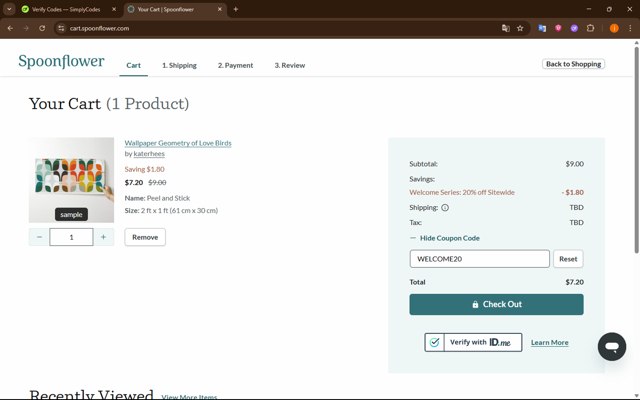Minimize the browser window
The width and height of the screenshot is (640, 400).
(589, 9)
